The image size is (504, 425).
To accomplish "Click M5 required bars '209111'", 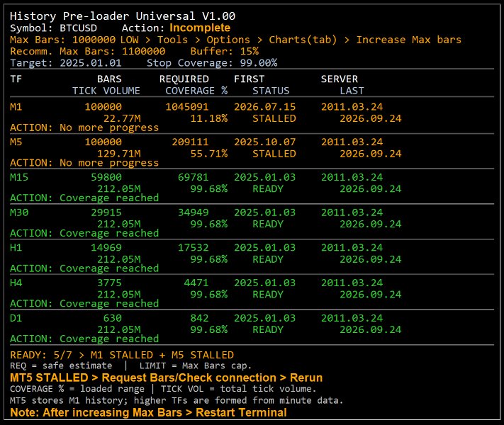I will click(190, 142).
